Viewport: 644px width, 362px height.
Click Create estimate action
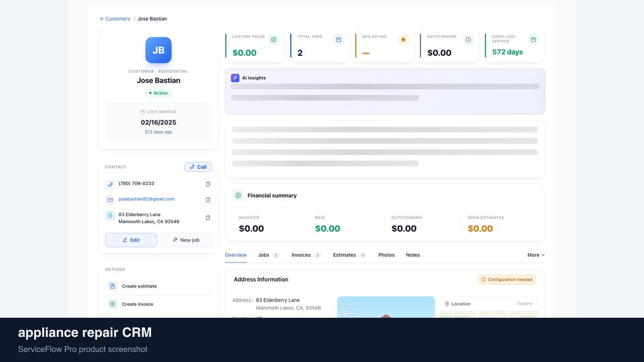158,286
